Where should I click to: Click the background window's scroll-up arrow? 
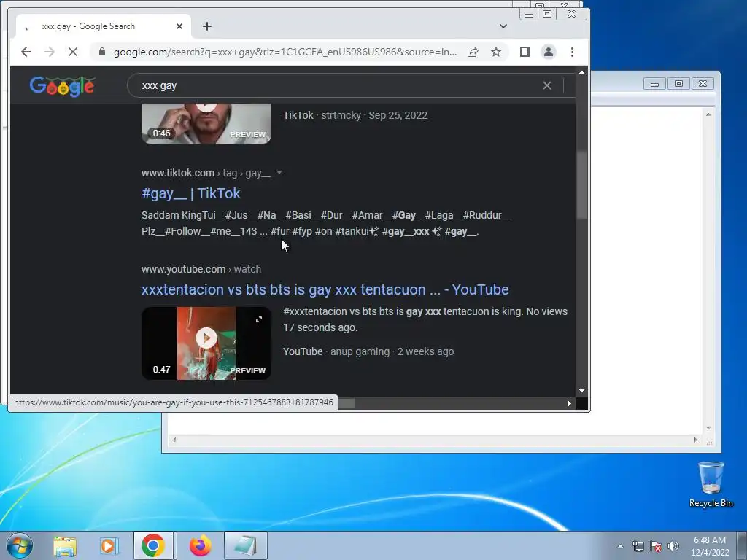click(708, 114)
